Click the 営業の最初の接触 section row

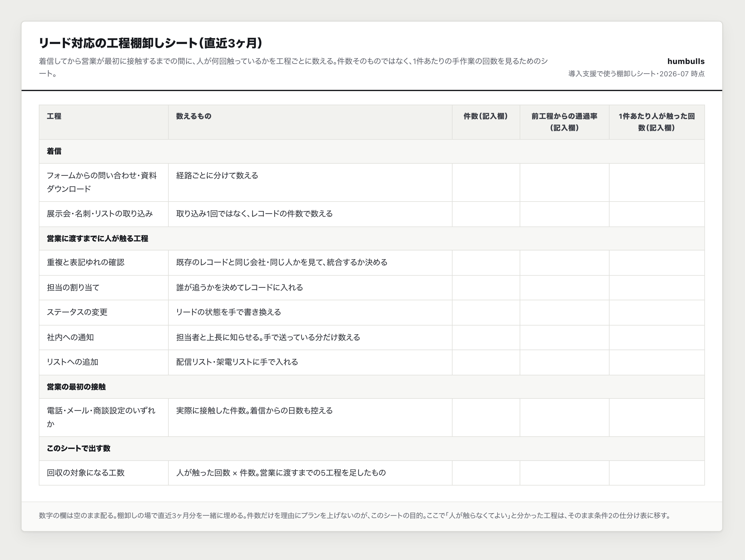click(x=372, y=387)
